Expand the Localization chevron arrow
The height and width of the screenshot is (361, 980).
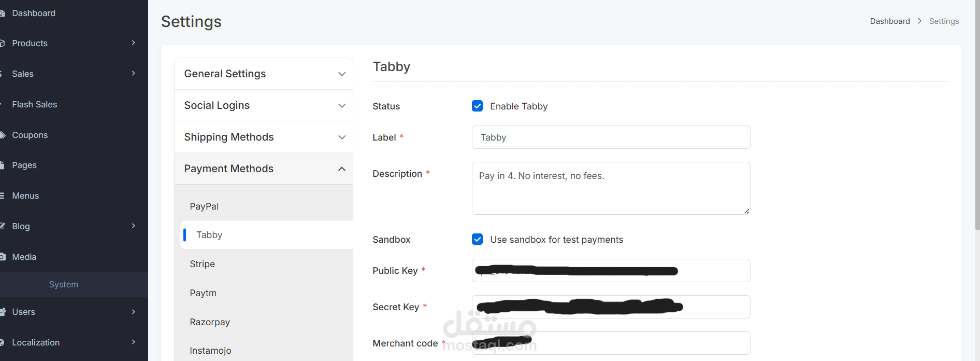tap(133, 342)
